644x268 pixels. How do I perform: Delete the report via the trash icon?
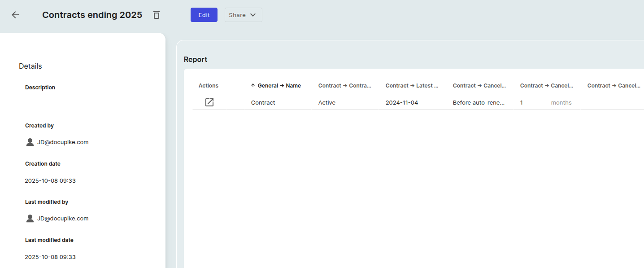click(x=156, y=14)
